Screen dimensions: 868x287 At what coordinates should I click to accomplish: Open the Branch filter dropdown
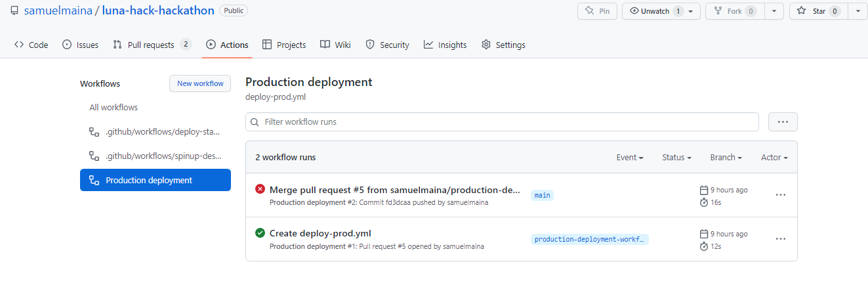(726, 158)
